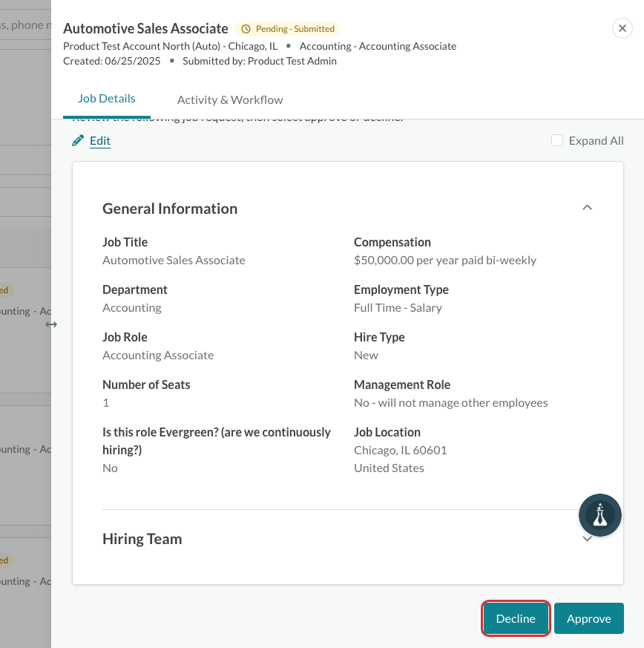
Task: Click the Created: 06/25/2025 text
Action: coord(111,61)
